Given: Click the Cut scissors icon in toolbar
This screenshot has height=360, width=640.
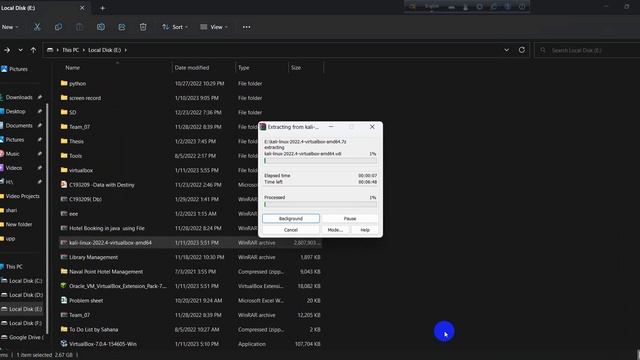Looking at the screenshot, I should pyautogui.click(x=37, y=27).
